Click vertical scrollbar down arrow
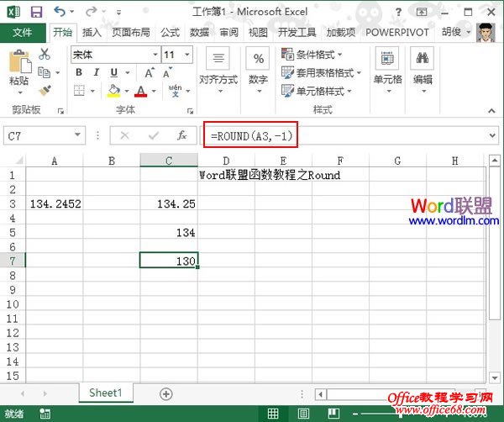The width and height of the screenshot is (504, 422). point(494,377)
